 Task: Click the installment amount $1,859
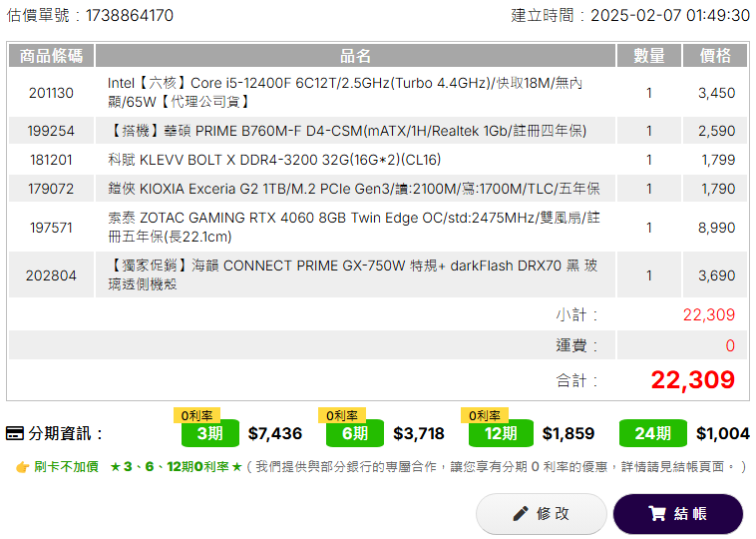pos(568,433)
